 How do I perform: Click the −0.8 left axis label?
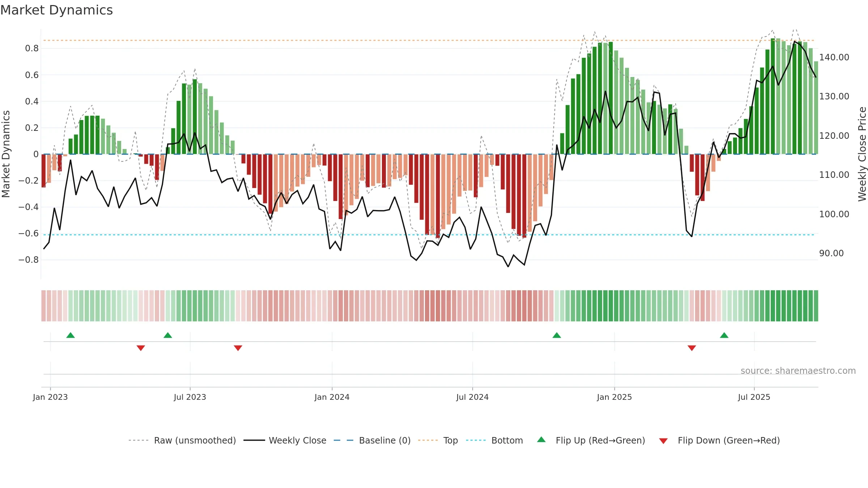[29, 260]
